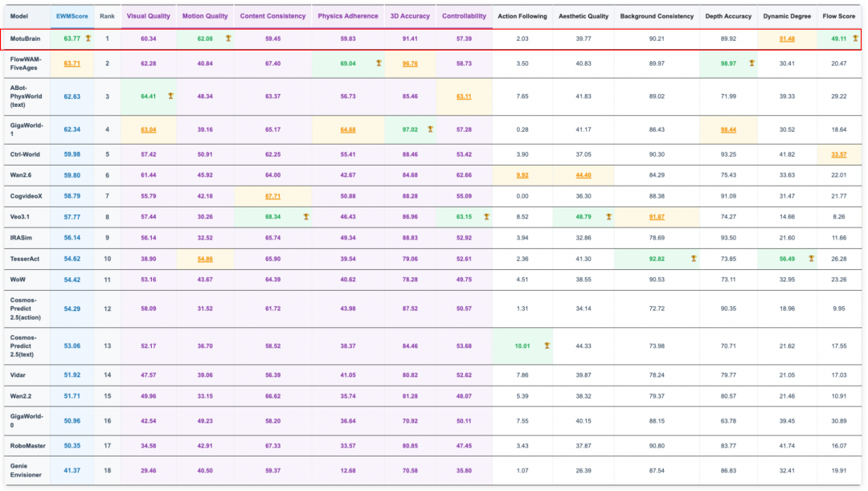Sort by the EWMScore column header
This screenshot has width=868, height=491.
click(72, 16)
